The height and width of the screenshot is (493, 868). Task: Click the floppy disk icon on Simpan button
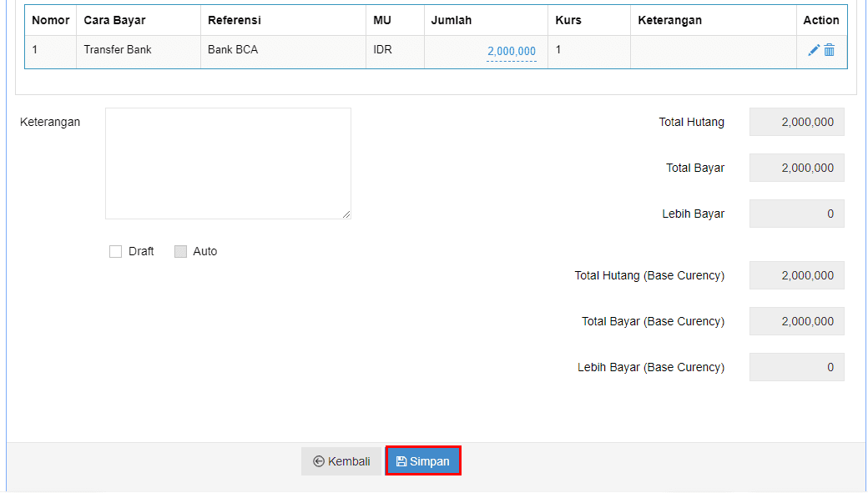coord(401,461)
